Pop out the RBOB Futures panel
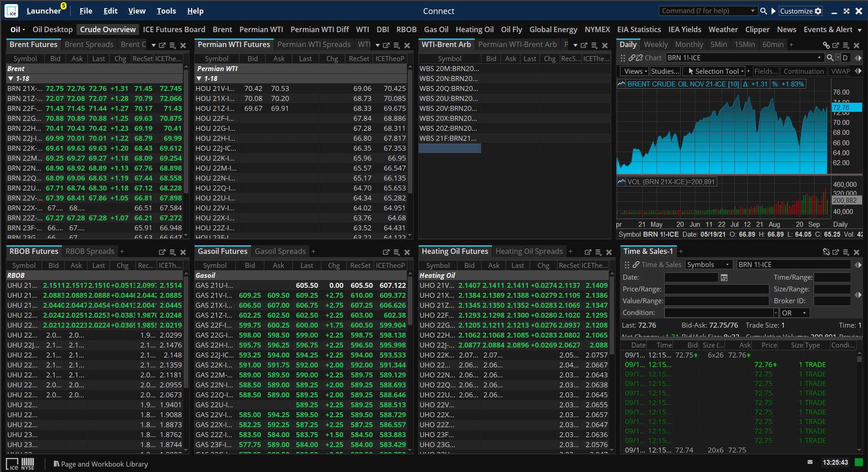The height and width of the screenshot is (472, 868). point(162,252)
